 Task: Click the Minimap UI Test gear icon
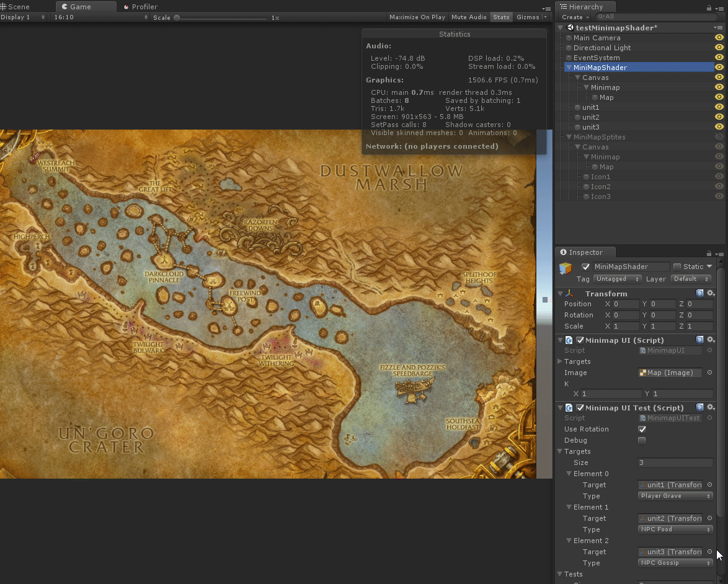click(x=711, y=407)
